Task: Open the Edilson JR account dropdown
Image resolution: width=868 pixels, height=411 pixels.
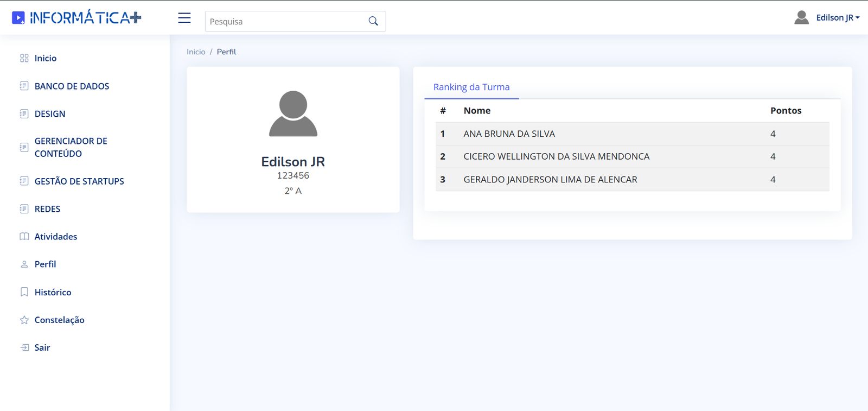Action: (838, 17)
